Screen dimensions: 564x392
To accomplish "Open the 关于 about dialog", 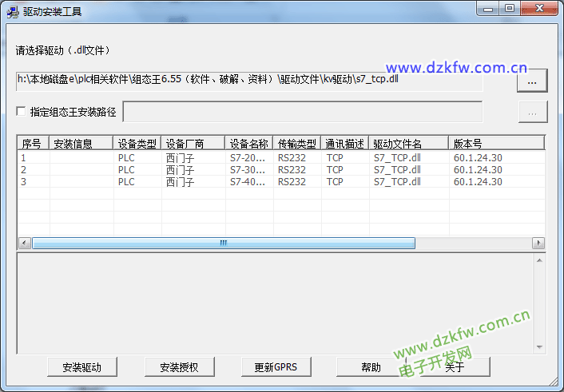I will [x=455, y=366].
